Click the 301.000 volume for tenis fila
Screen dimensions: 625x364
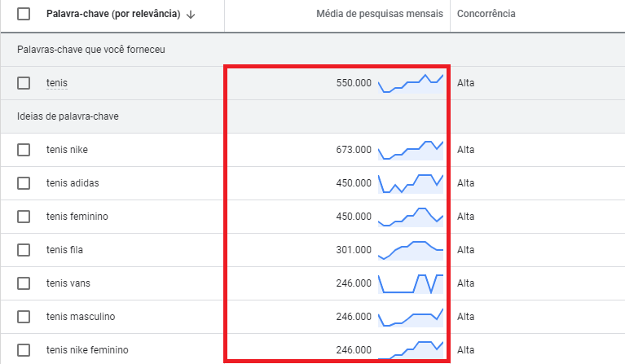click(354, 250)
